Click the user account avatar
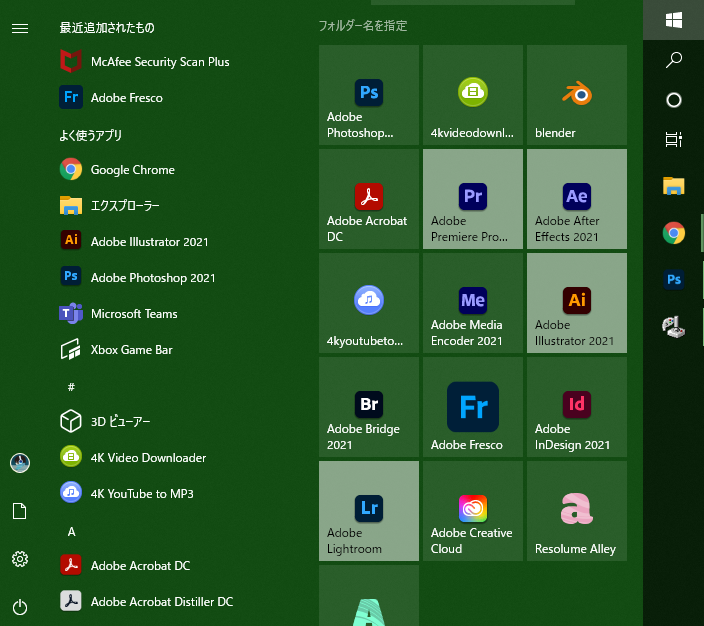Image resolution: width=704 pixels, height=626 pixels. point(20,463)
